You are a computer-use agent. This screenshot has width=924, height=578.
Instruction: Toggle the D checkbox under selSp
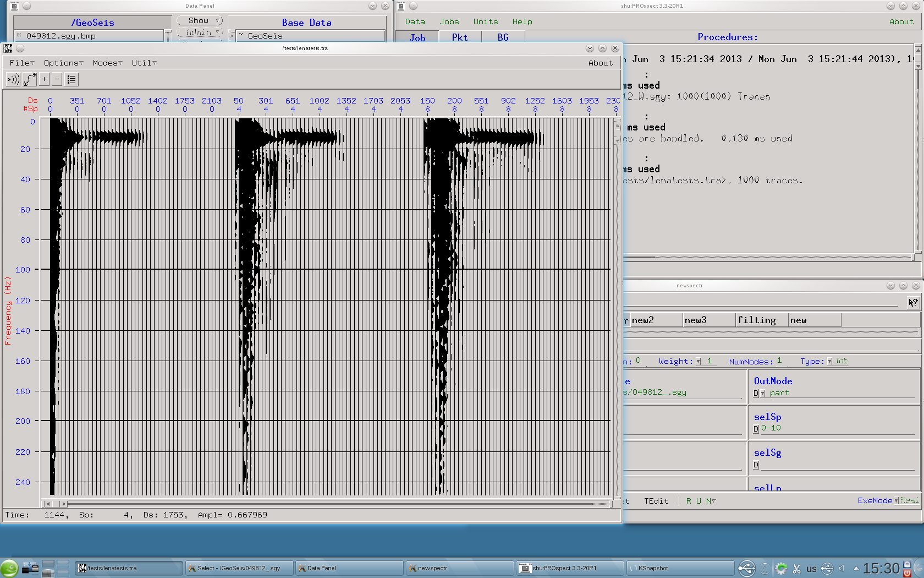pos(756,429)
